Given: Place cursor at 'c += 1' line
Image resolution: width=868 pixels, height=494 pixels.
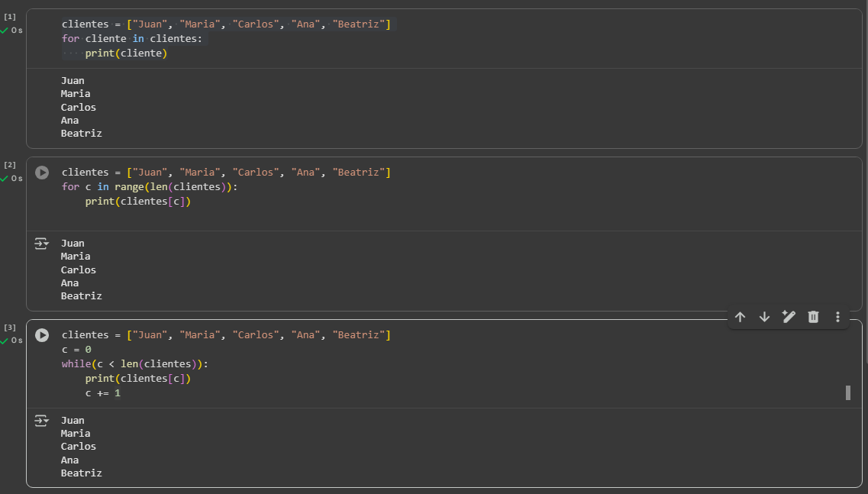Looking at the screenshot, I should [x=103, y=393].
